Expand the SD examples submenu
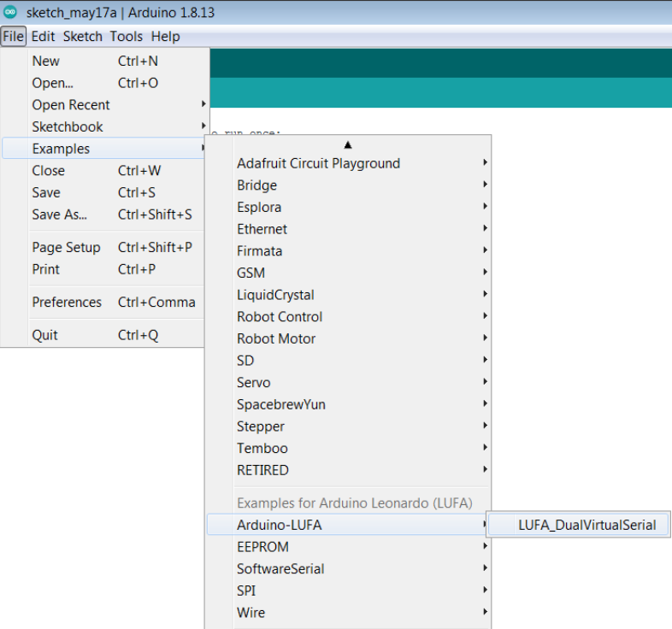The height and width of the screenshot is (629, 672). tap(348, 361)
